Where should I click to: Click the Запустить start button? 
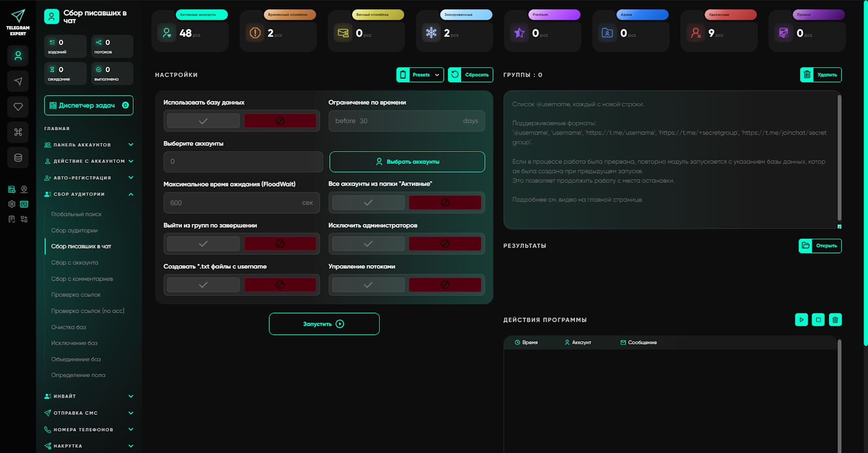click(324, 324)
